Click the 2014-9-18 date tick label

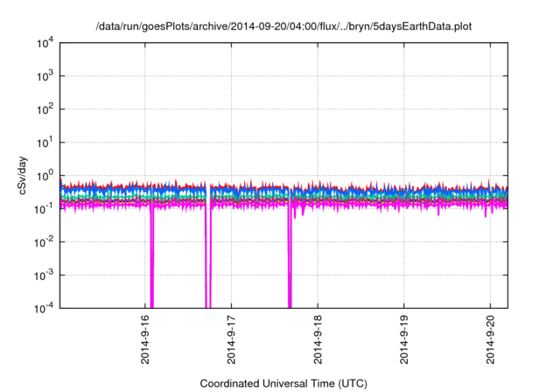click(x=318, y=339)
